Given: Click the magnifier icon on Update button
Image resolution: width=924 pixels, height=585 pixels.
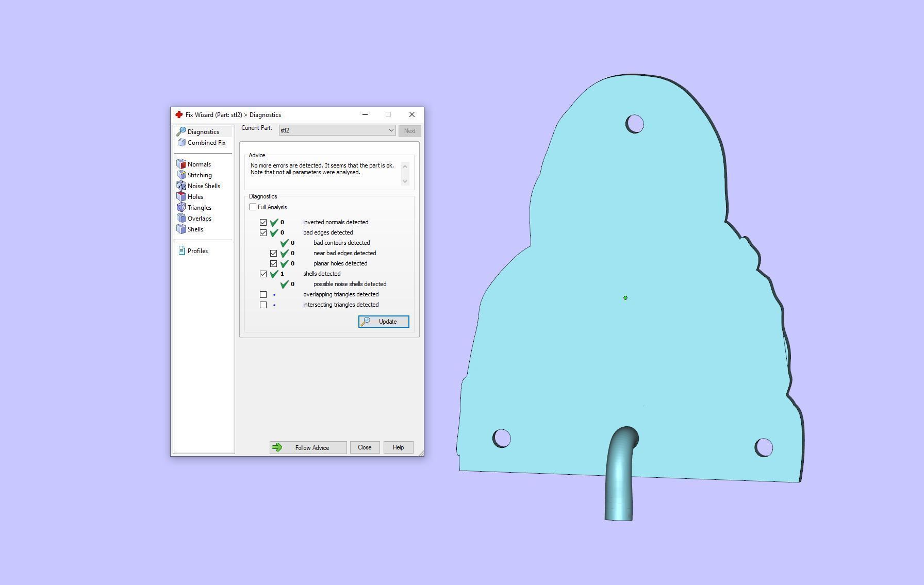Looking at the screenshot, I should click(x=365, y=322).
